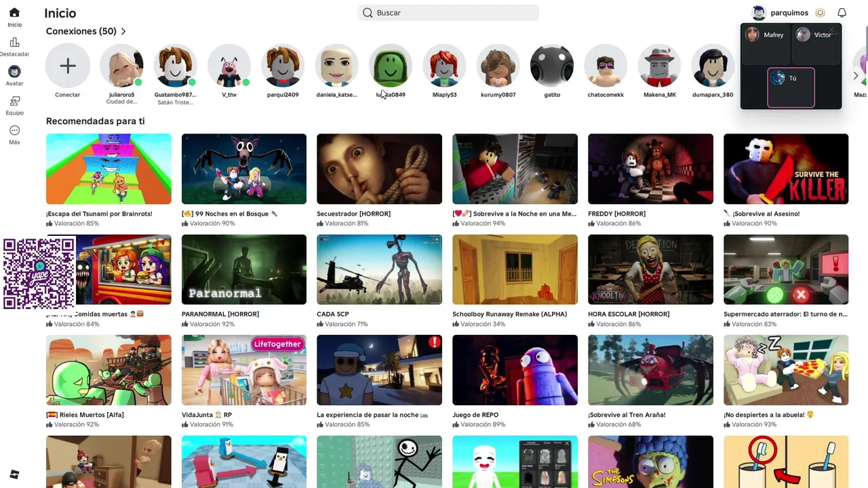Click the parquimos profile avatar in header
This screenshot has height=488, width=868.
tap(759, 13)
